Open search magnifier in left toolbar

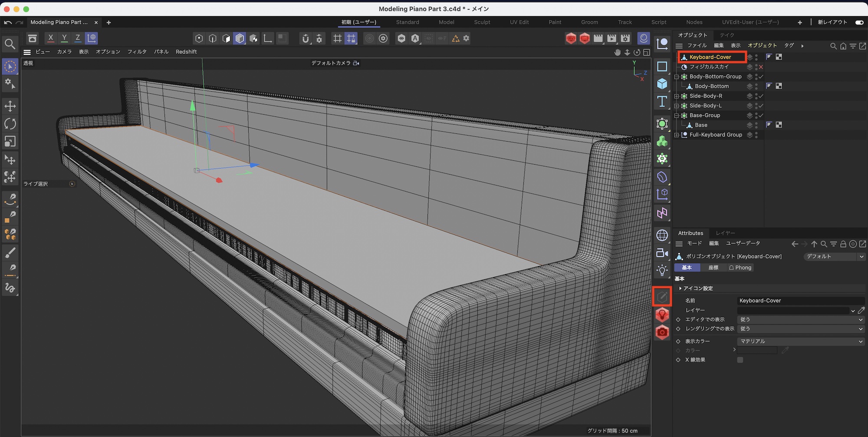click(x=10, y=44)
